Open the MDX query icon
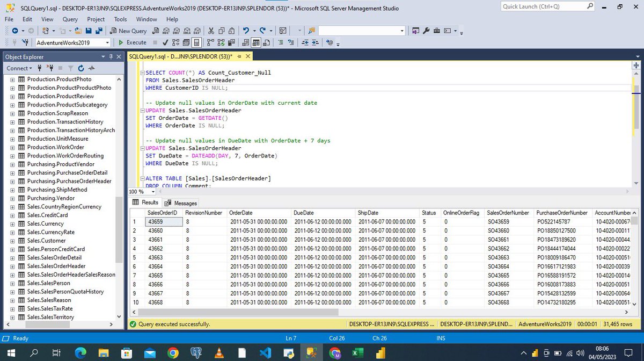Screen dimensions: 644x361 [x=166, y=31]
